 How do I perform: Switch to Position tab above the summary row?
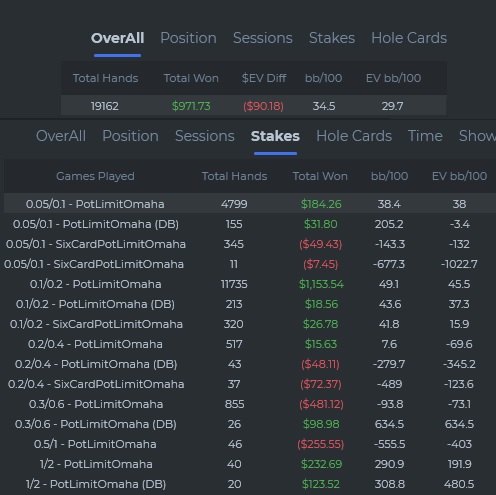pyautogui.click(x=188, y=38)
